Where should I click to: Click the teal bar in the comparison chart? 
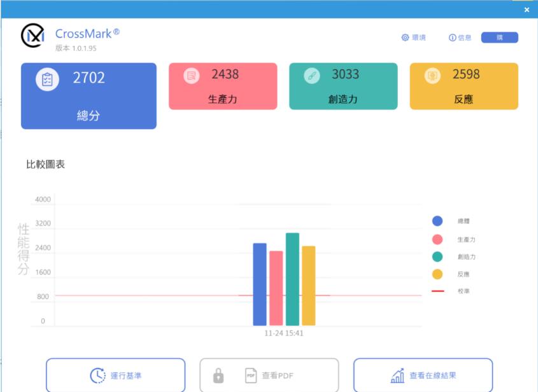pyautogui.click(x=292, y=280)
